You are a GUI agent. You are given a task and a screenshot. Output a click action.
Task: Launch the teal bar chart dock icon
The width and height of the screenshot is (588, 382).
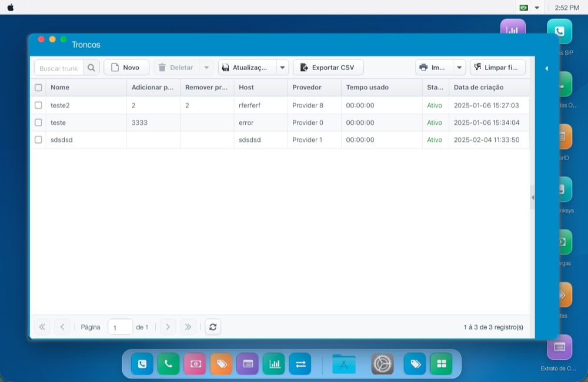274,364
